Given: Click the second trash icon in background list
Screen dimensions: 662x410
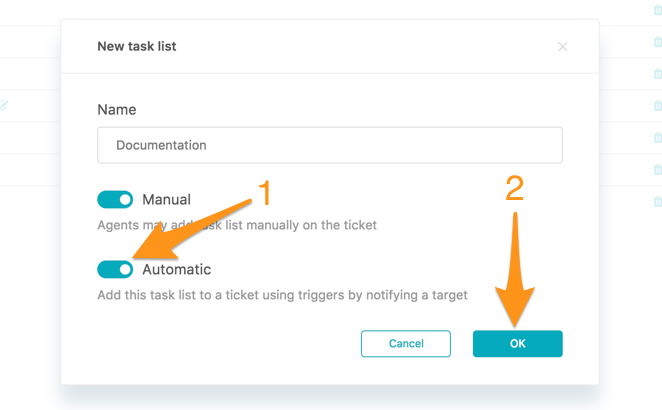Looking at the screenshot, I should 658,41.
